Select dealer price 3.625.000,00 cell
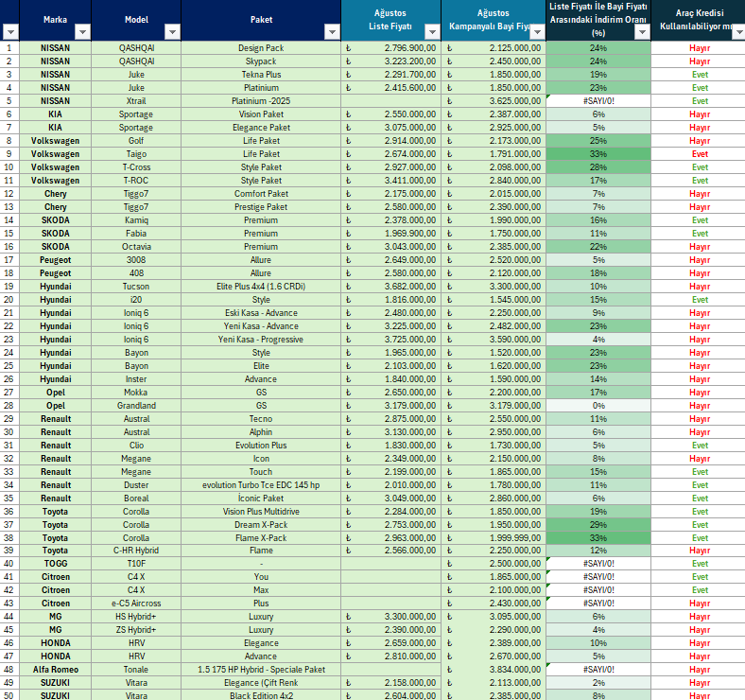 [494, 101]
